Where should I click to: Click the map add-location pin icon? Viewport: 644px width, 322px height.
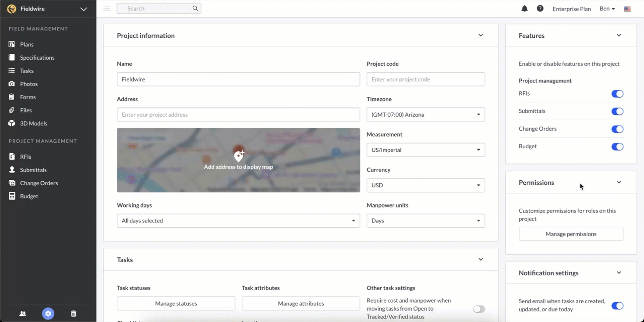click(x=238, y=156)
